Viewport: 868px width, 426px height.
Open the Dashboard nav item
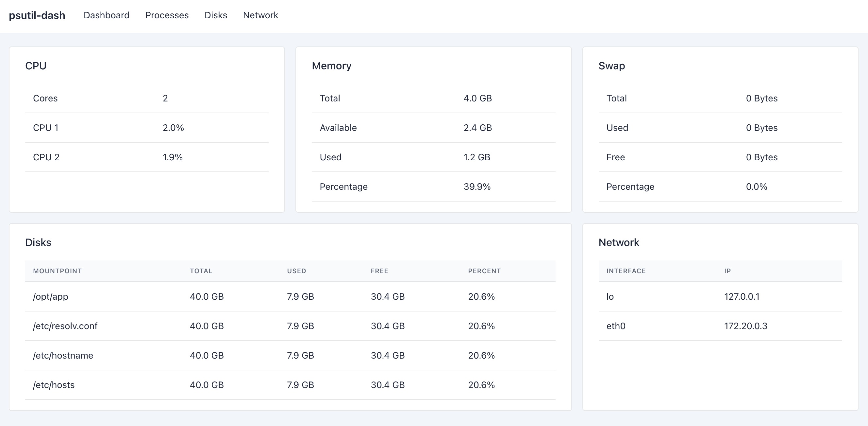107,15
